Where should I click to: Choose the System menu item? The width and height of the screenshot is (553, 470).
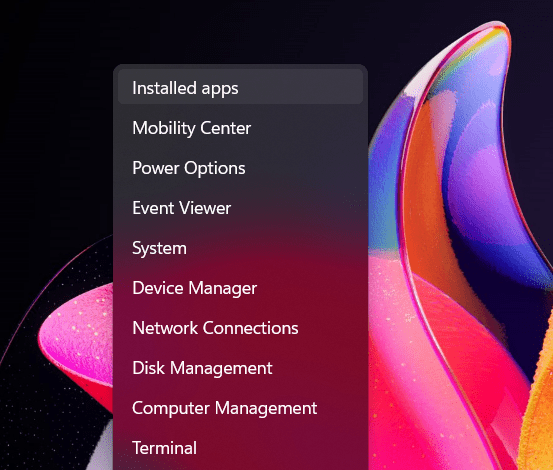pos(240,248)
